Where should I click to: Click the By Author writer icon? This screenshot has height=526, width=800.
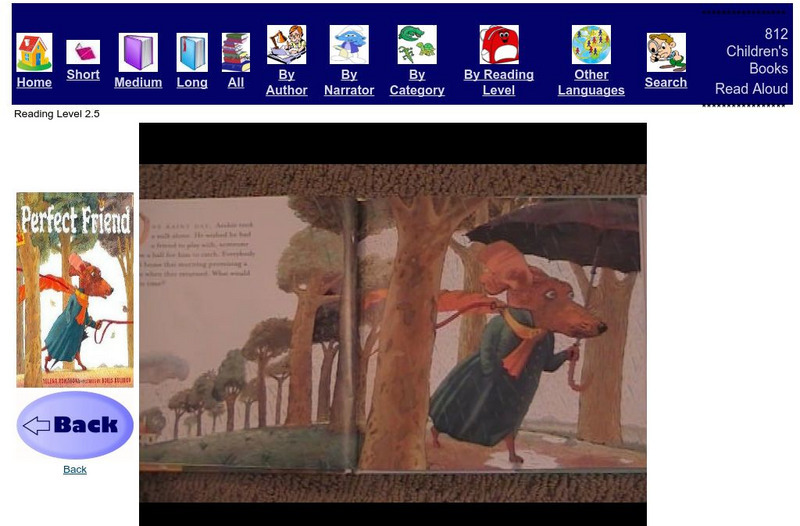[x=286, y=45]
